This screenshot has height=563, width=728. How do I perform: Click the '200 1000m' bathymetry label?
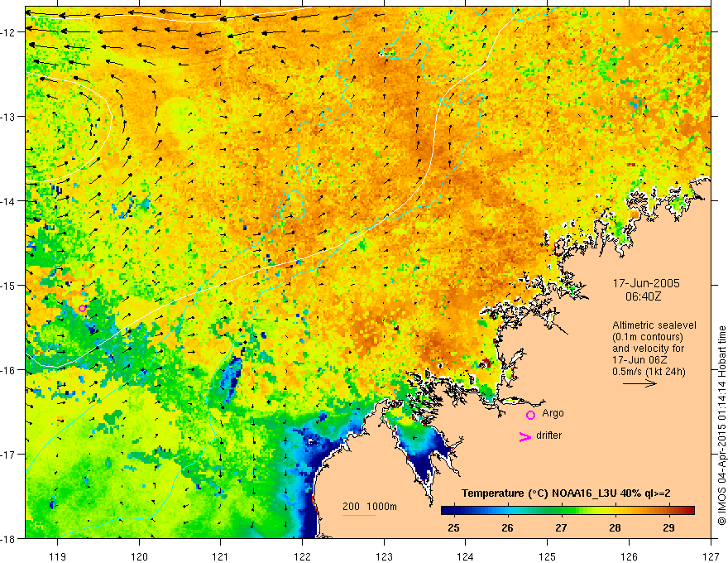(x=370, y=507)
